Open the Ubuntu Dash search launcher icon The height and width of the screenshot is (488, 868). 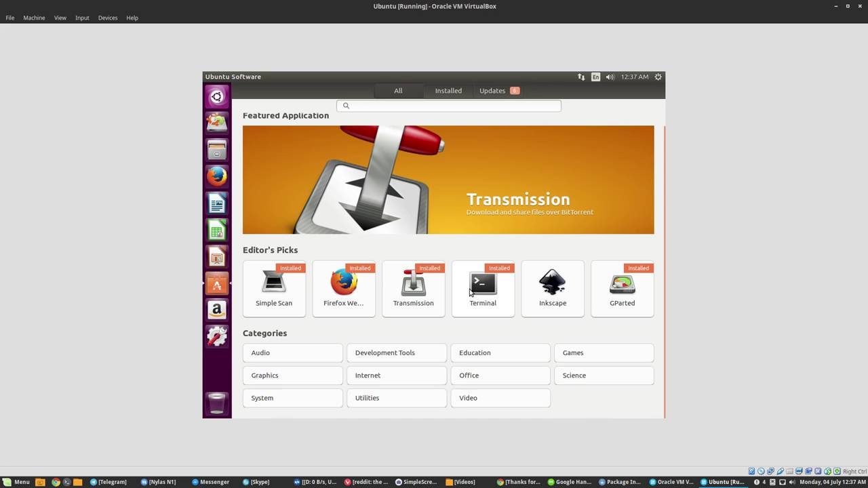click(x=217, y=97)
